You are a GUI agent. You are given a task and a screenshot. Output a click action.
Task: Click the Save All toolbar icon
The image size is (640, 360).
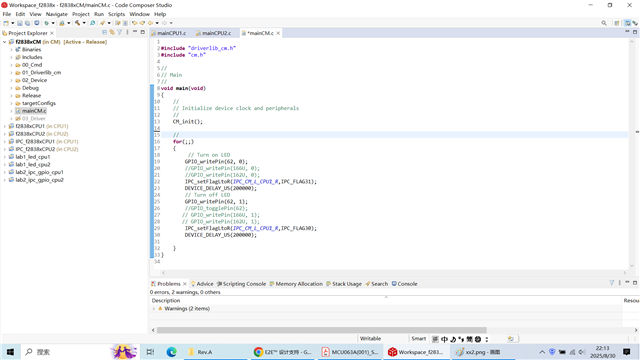tap(27, 23)
